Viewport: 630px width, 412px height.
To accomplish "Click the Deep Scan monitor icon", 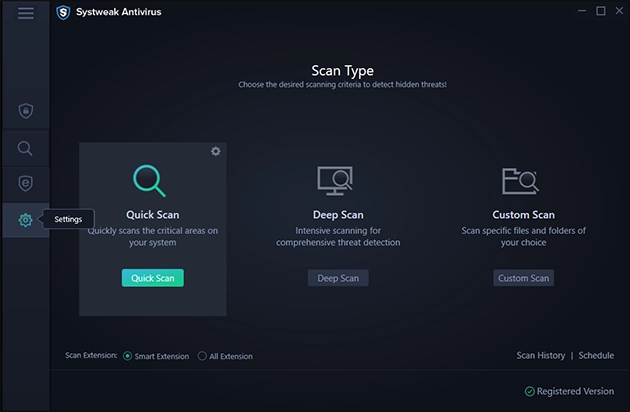I will click(337, 180).
